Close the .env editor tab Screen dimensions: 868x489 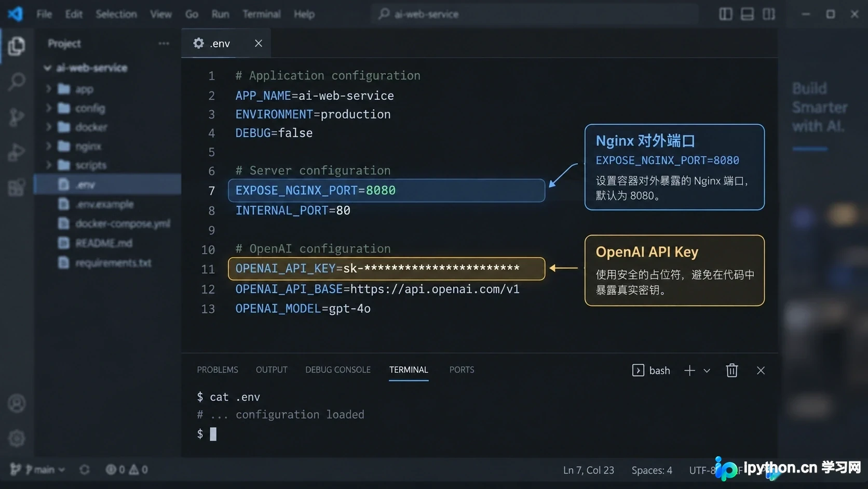[x=259, y=44]
